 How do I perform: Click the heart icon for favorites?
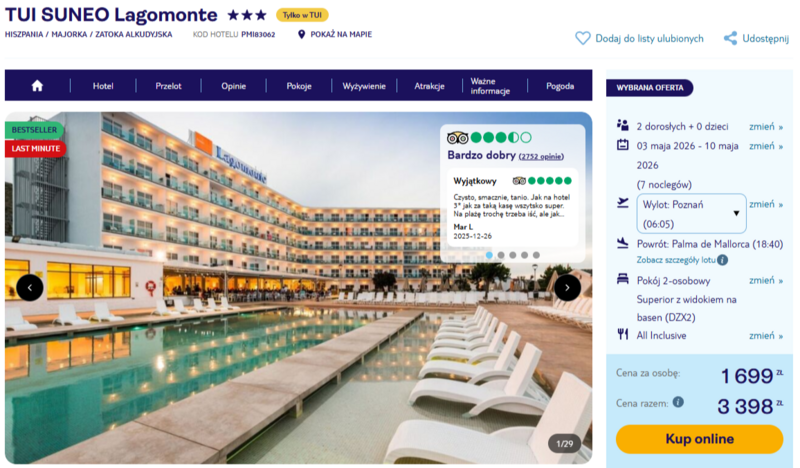tap(583, 38)
